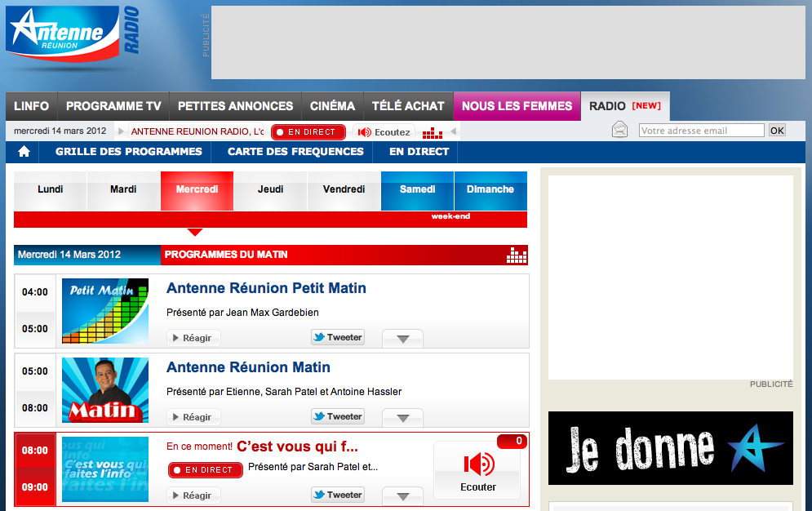Select the Vendredi day tab

click(344, 190)
